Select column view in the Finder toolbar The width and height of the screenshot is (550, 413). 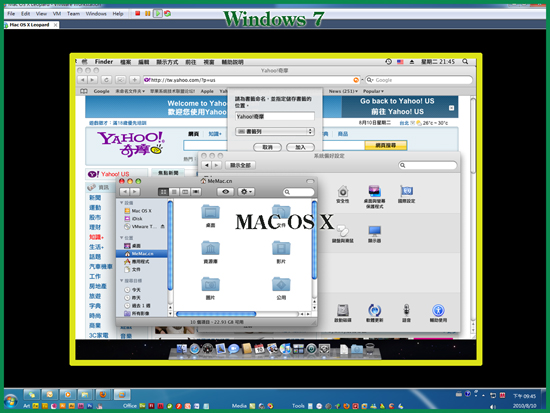(x=185, y=192)
